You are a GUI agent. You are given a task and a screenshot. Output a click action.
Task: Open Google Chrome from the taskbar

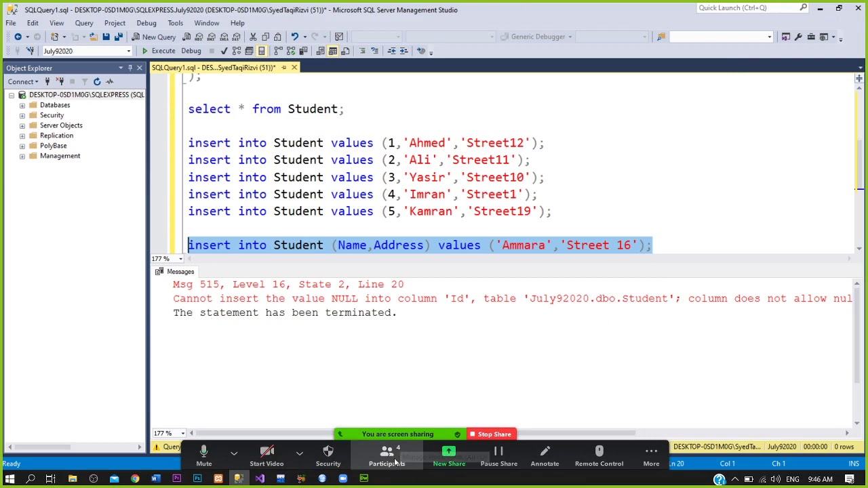coord(135,479)
